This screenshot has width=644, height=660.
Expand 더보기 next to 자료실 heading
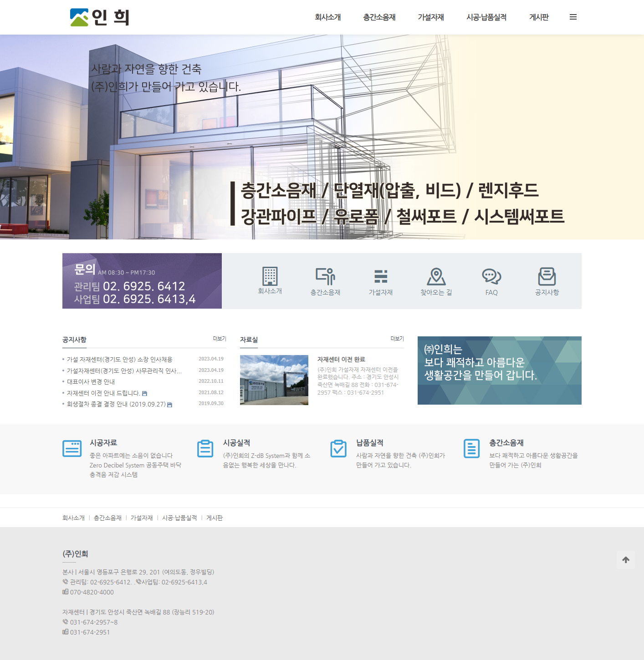click(x=397, y=339)
